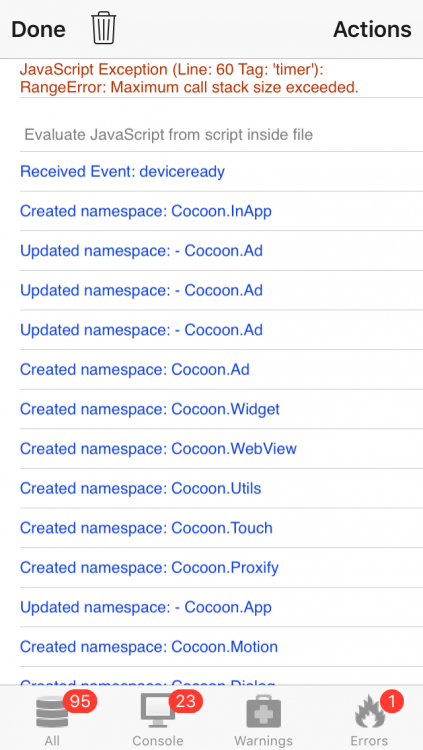Switch to the Console monitor icon tab
The image size is (423, 750).
pos(157,719)
